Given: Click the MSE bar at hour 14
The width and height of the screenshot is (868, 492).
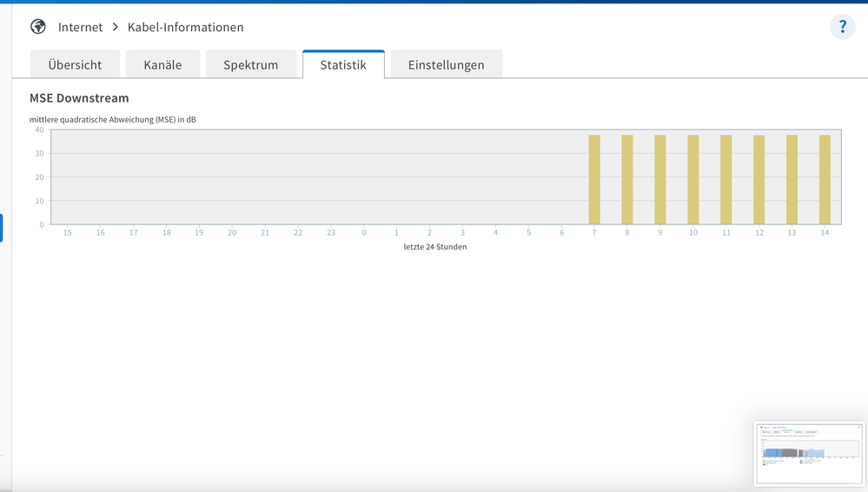Looking at the screenshot, I should click(x=825, y=180).
